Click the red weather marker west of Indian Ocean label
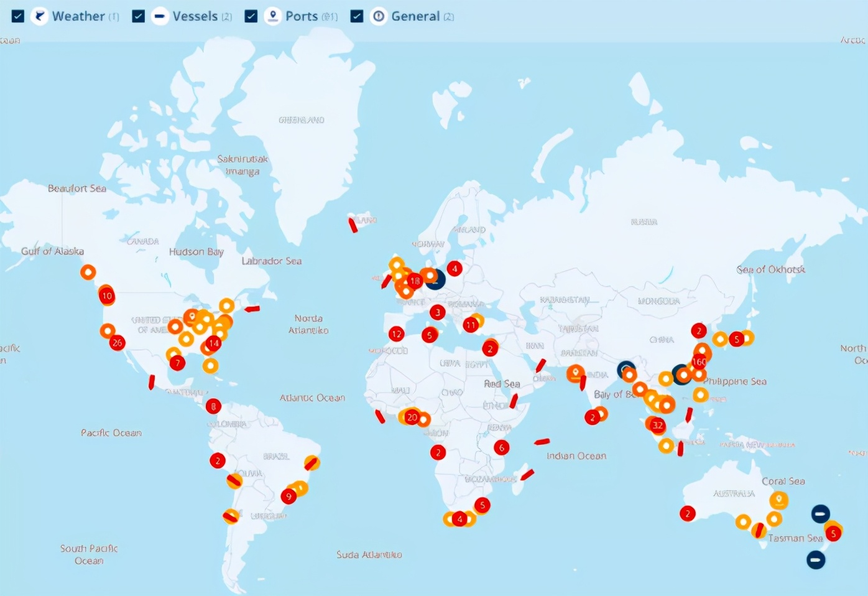868x596 pixels. pos(542,442)
